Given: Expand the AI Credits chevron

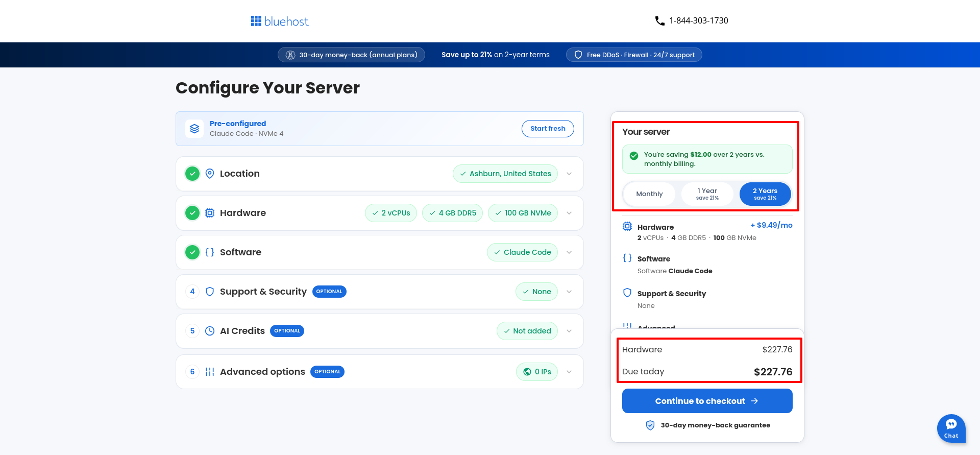Looking at the screenshot, I should (569, 331).
